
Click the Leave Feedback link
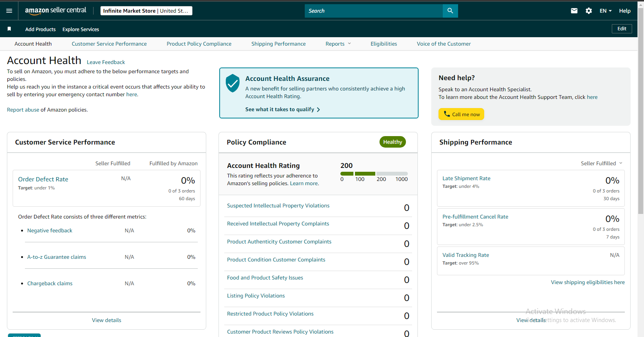point(106,62)
